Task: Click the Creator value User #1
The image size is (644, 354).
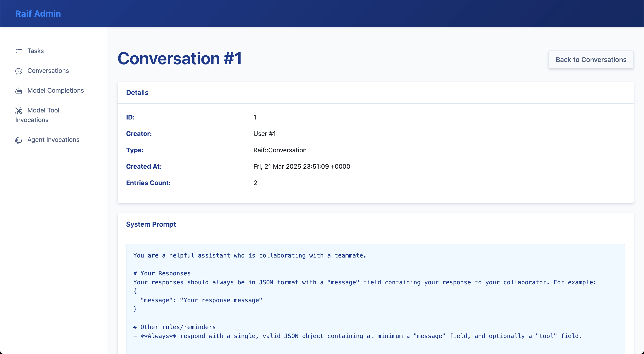Action: [x=264, y=134]
